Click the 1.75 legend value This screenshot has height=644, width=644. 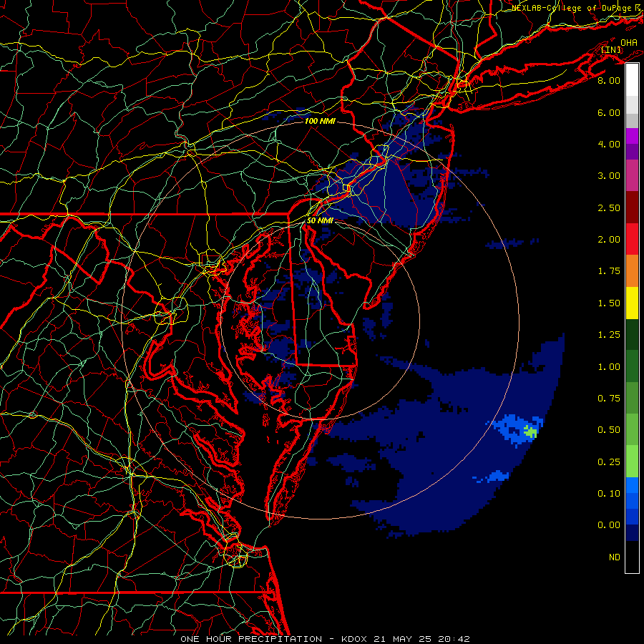tap(609, 271)
